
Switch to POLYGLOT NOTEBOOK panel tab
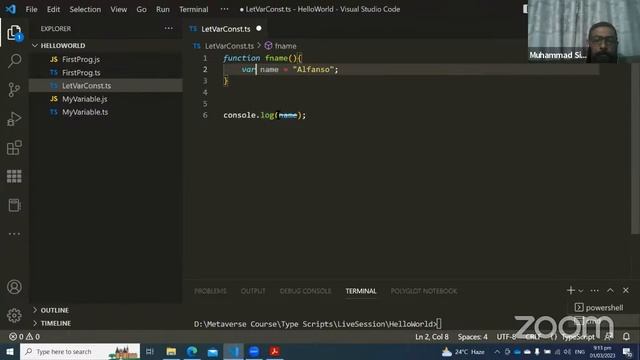(424, 291)
